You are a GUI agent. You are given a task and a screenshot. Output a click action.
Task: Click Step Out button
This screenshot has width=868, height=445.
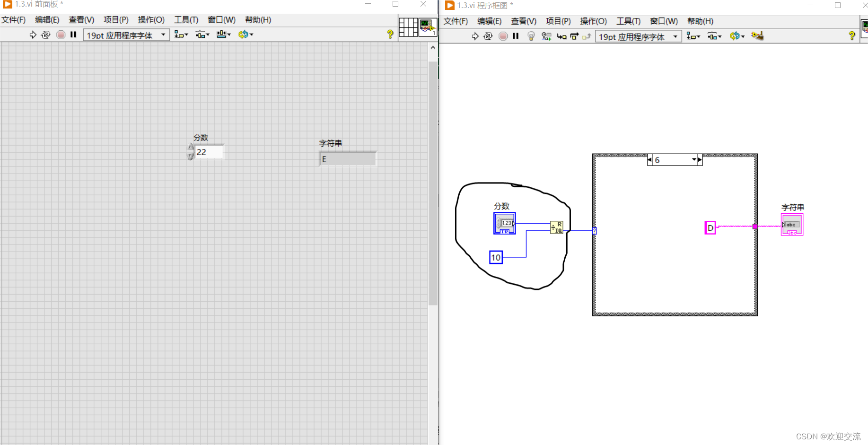pos(587,36)
